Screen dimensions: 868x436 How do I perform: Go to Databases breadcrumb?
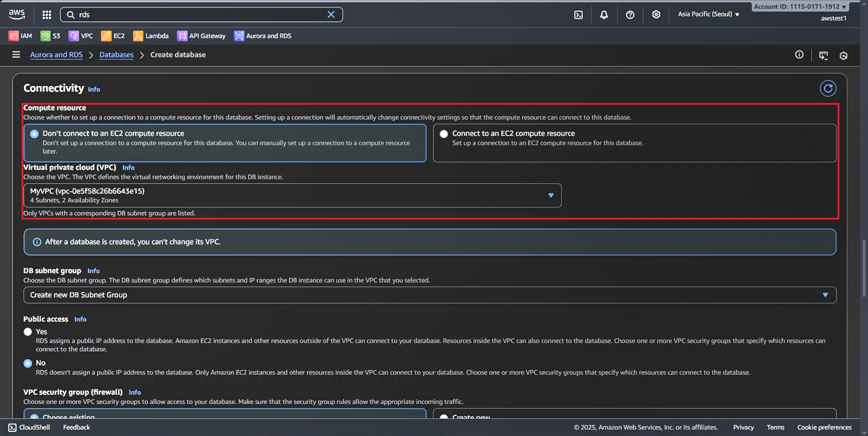coord(116,55)
